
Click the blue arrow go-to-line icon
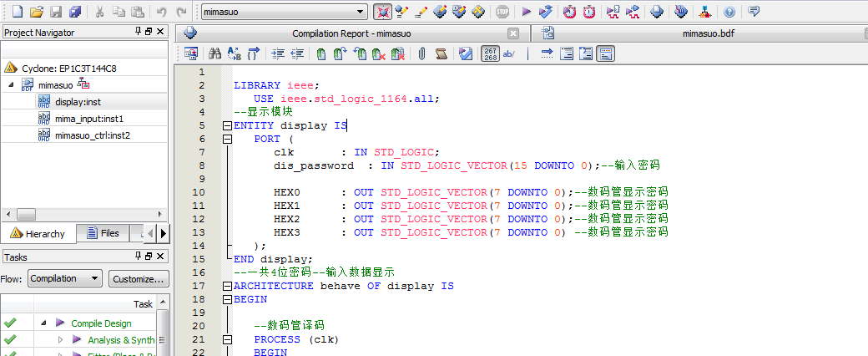(547, 53)
